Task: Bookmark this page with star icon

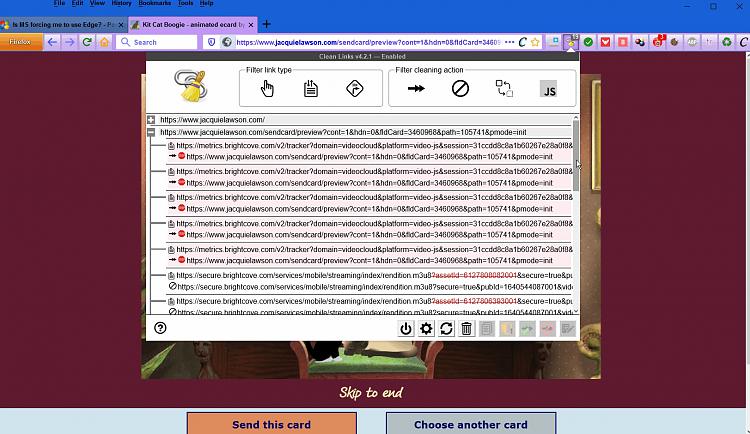Action: coord(535,42)
